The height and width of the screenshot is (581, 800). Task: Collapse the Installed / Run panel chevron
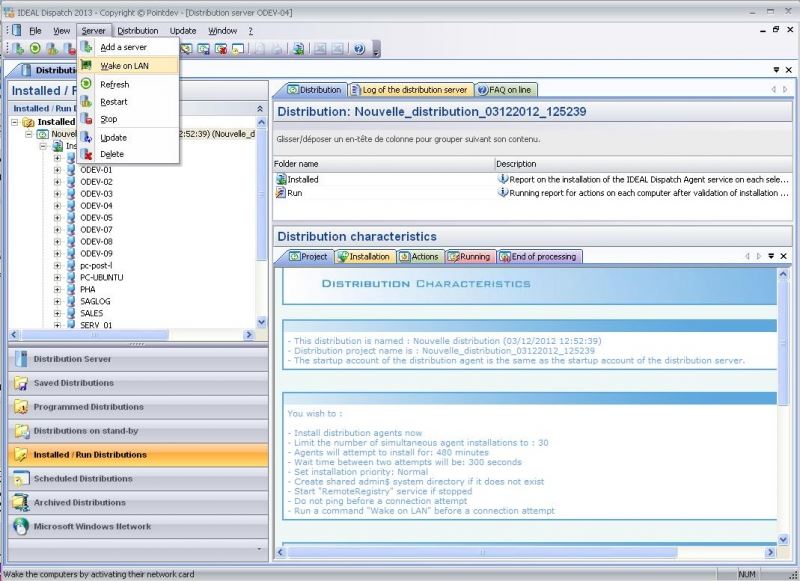[x=261, y=108]
